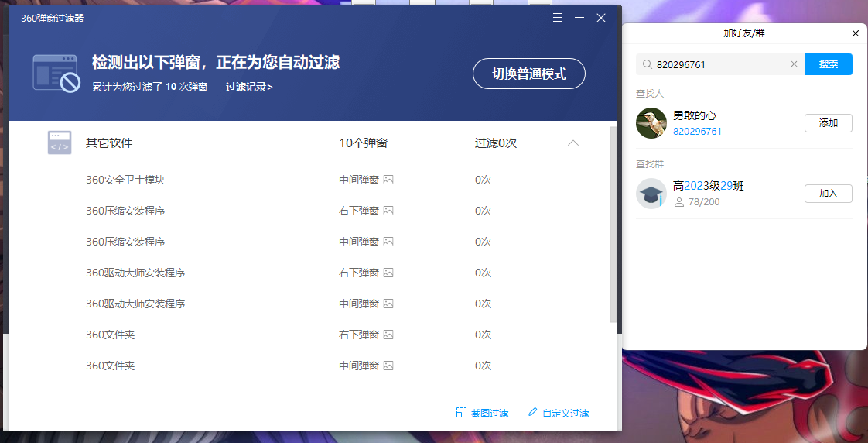Screen dimensions: 868x443
Task: Click the 0次 count for 360安全卫士模块
Action: point(483,180)
